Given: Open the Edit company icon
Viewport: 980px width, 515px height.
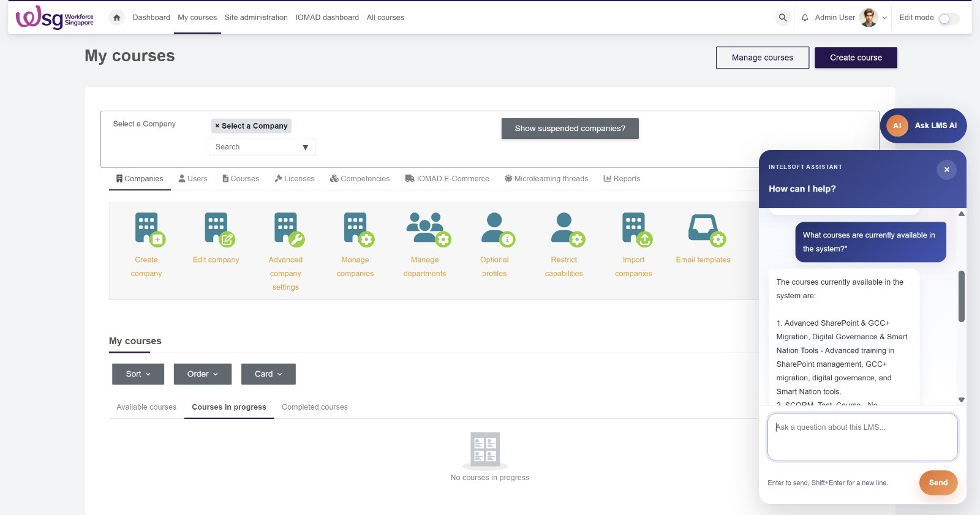Looking at the screenshot, I should tap(219, 229).
